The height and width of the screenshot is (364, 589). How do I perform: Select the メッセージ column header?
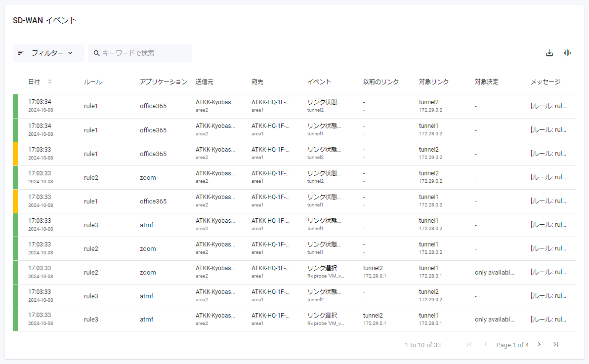[546, 82]
